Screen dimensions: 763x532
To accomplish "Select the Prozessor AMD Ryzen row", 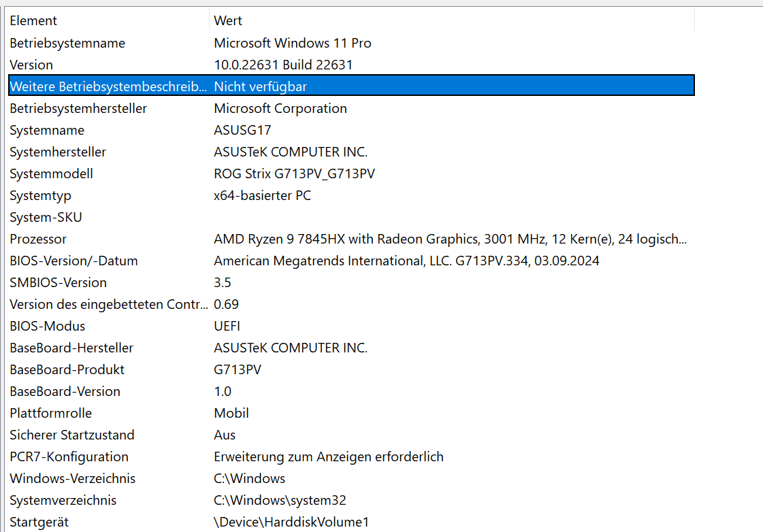I will [x=38, y=239].
